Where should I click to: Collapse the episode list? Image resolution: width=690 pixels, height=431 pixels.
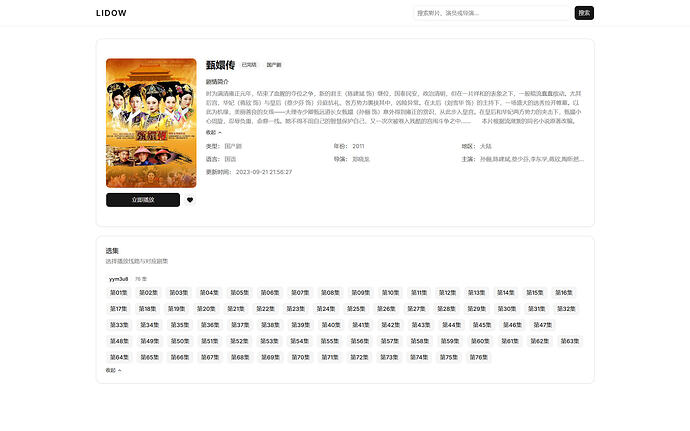click(113, 370)
